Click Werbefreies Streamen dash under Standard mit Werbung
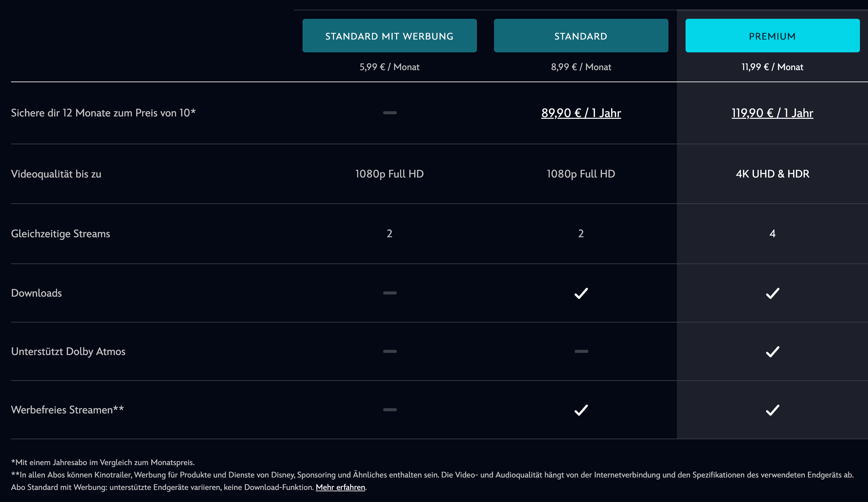868x502 pixels. pyautogui.click(x=390, y=410)
